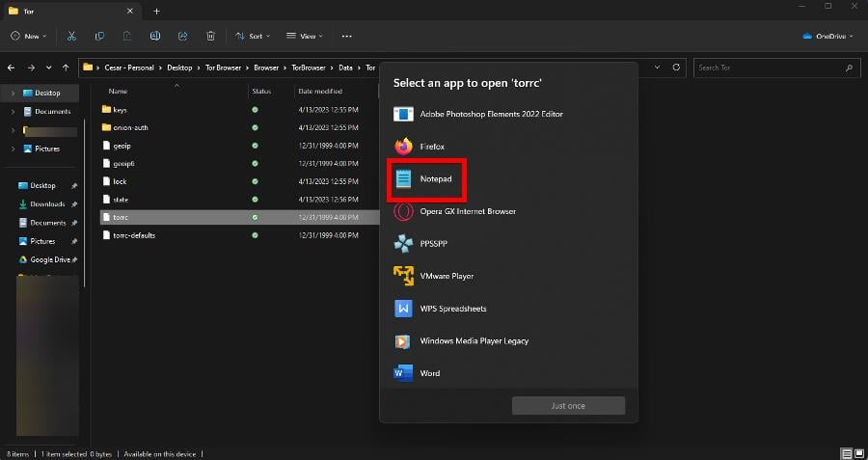Close the Tor tab
868x460 pixels.
[130, 11]
